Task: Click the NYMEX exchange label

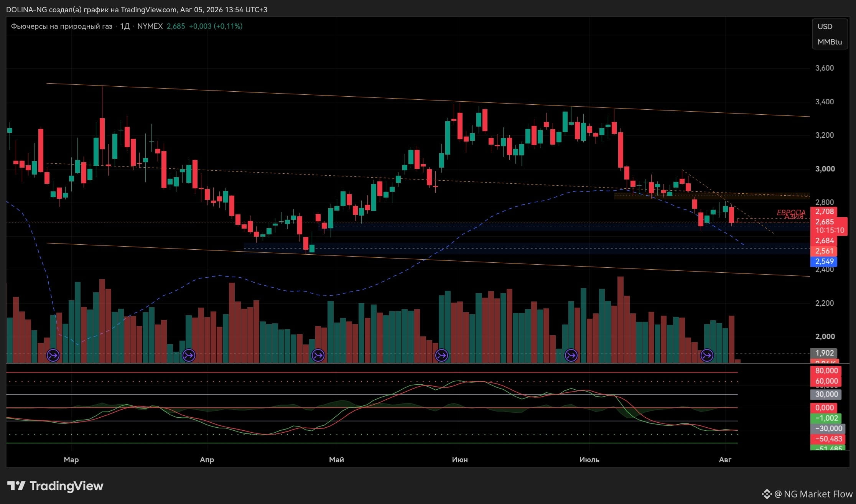Action: click(150, 26)
